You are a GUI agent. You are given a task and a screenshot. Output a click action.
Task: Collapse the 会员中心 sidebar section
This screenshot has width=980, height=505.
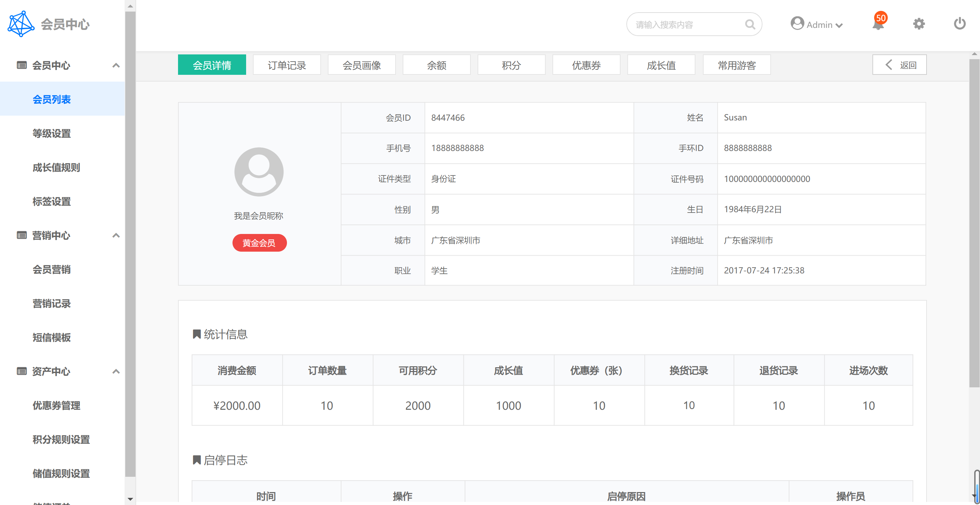pyautogui.click(x=116, y=65)
